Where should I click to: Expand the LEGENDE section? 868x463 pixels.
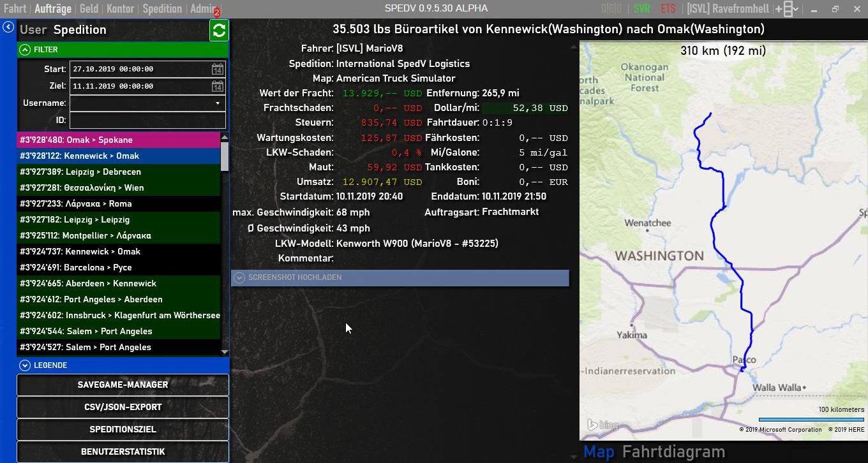(123, 365)
